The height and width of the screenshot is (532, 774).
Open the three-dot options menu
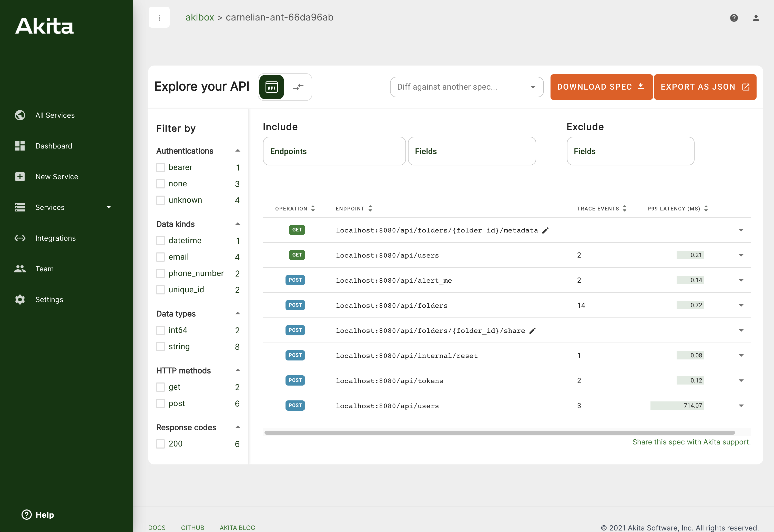(x=159, y=17)
